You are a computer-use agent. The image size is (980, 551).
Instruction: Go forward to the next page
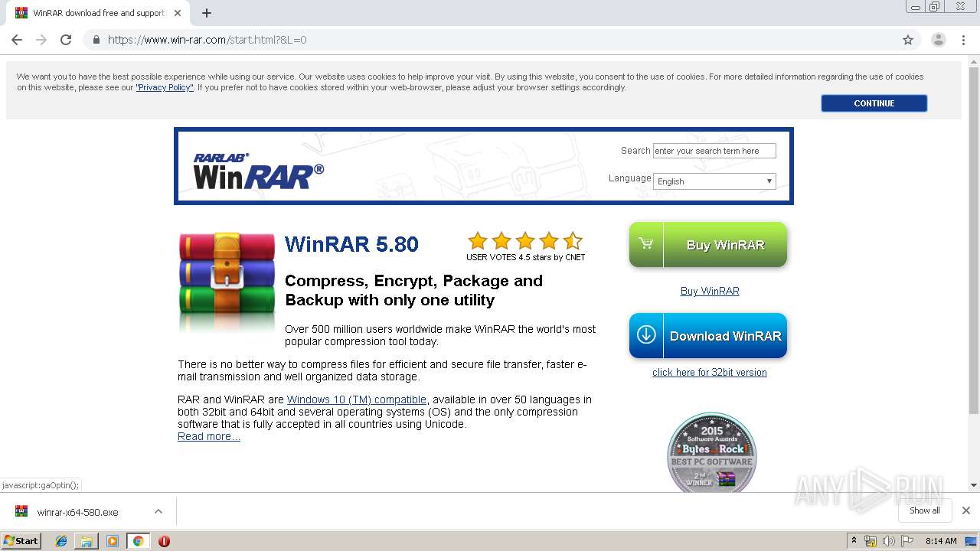click(41, 40)
